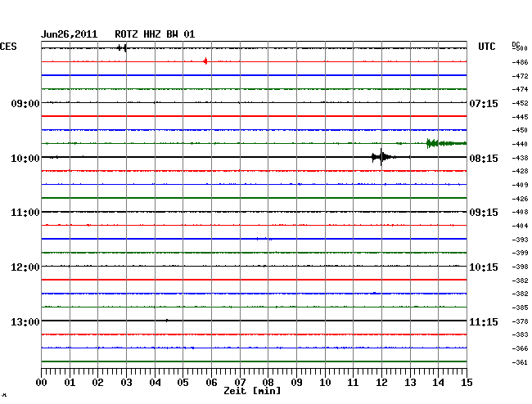The image size is (532, 404).
Task: Select the 09:00 local time label
Action: tap(25, 103)
